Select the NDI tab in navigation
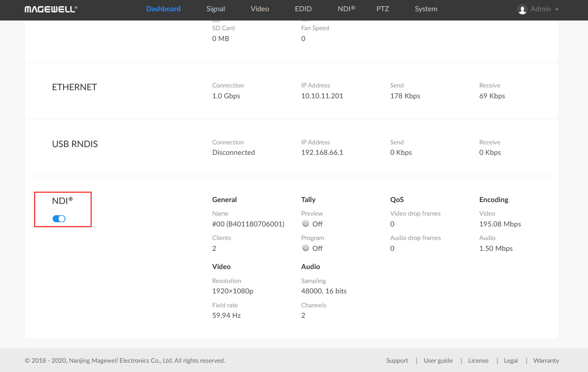Viewport: 588px width, 372px height. coord(346,9)
